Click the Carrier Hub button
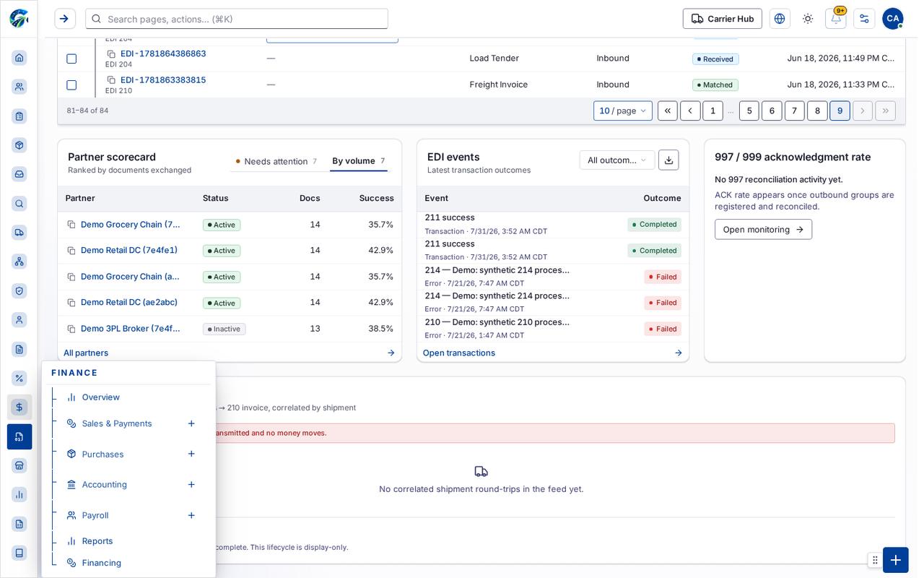Screen dimensions: 924x578 click(x=723, y=19)
